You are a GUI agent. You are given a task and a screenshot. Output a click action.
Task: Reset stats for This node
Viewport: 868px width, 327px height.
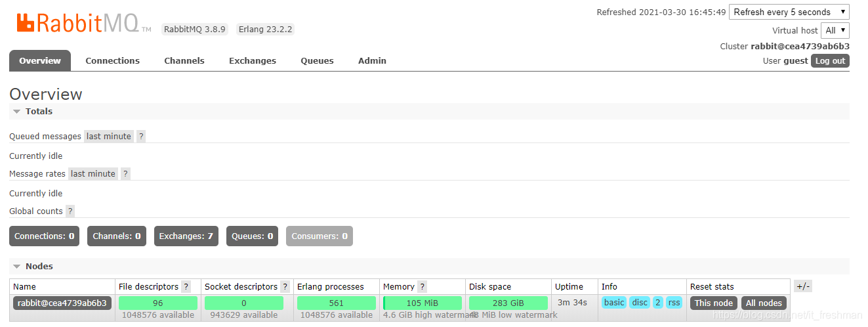click(x=714, y=303)
